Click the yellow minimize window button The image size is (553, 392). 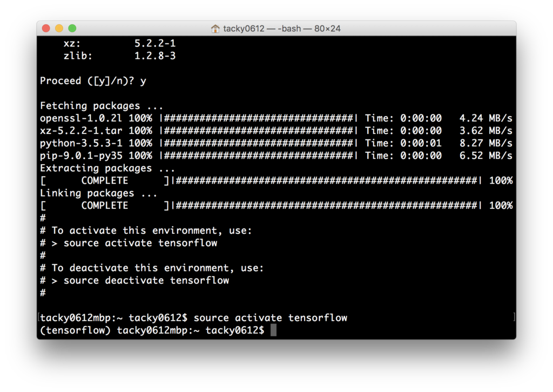tap(59, 28)
